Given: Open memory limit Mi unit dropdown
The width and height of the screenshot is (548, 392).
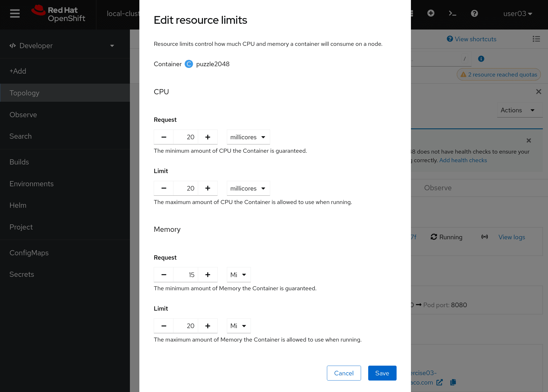Looking at the screenshot, I should 239,326.
